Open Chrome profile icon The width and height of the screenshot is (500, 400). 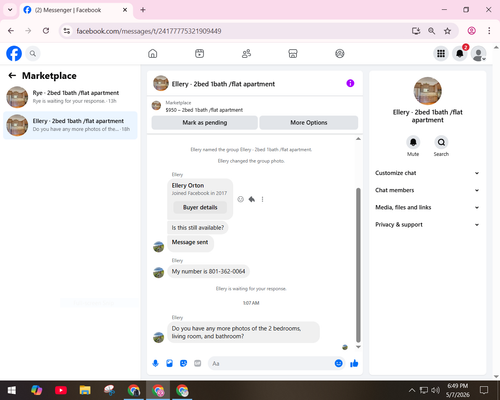coord(471,31)
